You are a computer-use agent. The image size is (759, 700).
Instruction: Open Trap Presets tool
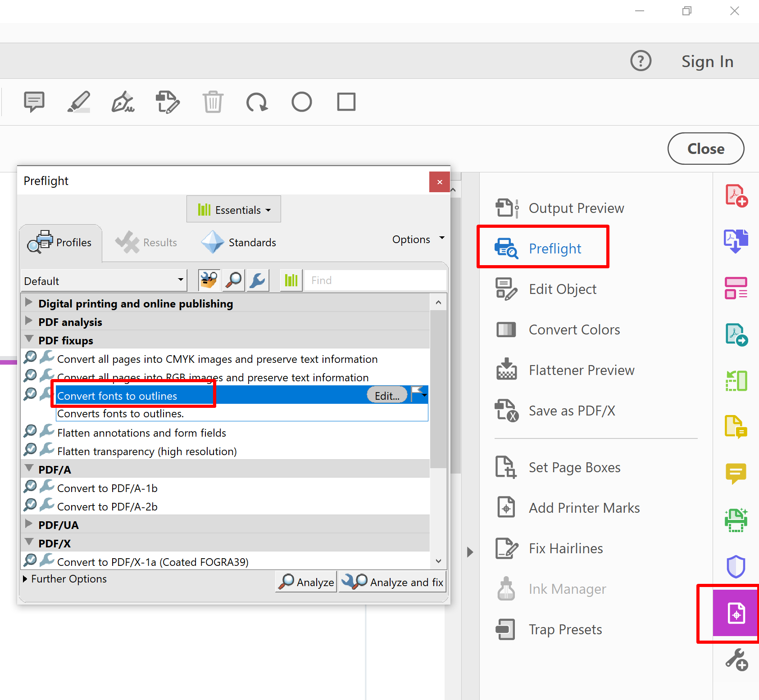549,629
